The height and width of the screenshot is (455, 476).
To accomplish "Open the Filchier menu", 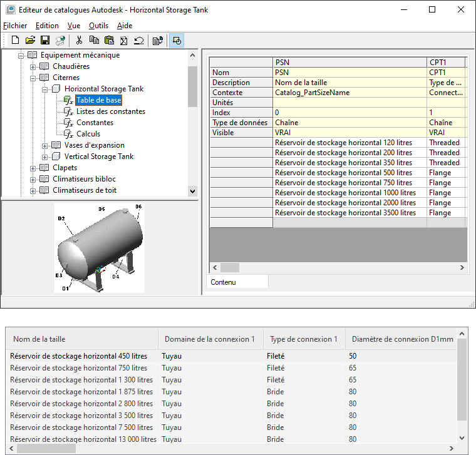I will pos(15,26).
